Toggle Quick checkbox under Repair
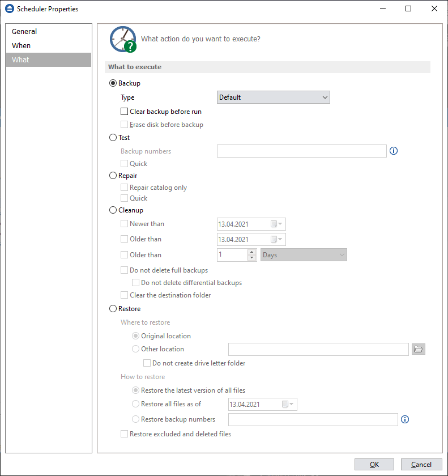The height and width of the screenshot is (476, 448). pyautogui.click(x=124, y=198)
